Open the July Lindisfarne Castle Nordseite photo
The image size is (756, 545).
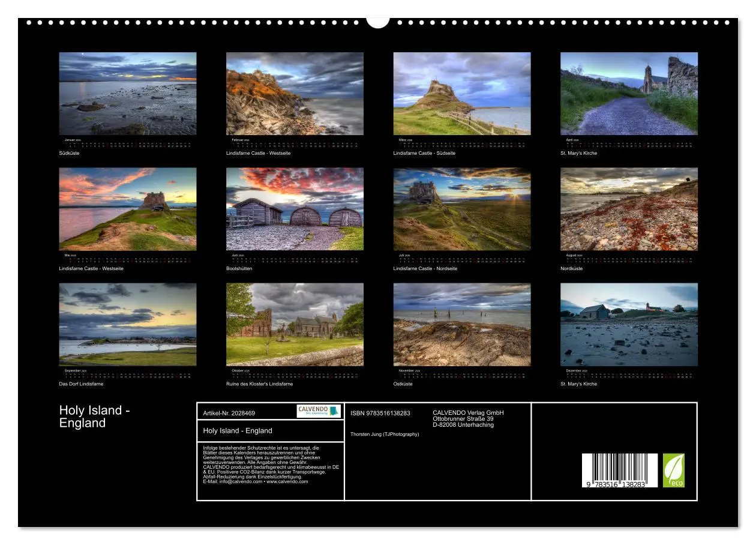pos(462,209)
